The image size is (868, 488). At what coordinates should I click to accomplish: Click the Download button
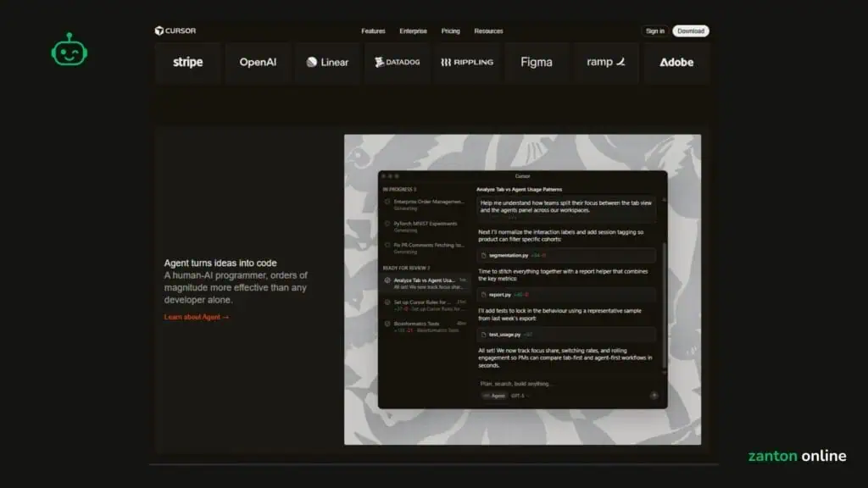click(690, 31)
